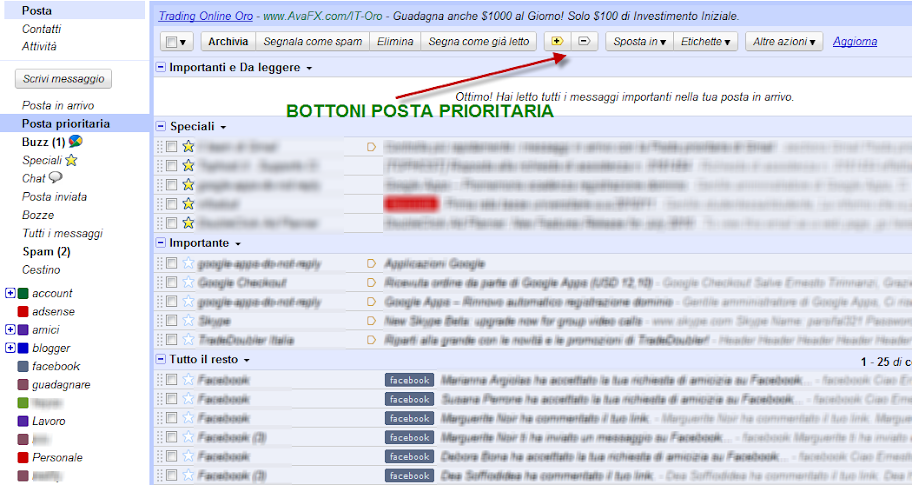
Task: Expand the account label tree
Action: [10, 293]
